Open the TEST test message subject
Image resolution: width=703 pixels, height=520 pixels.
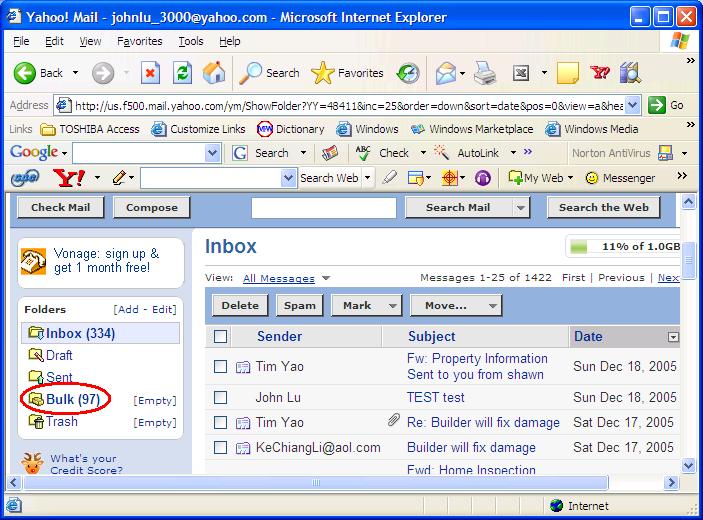point(435,397)
